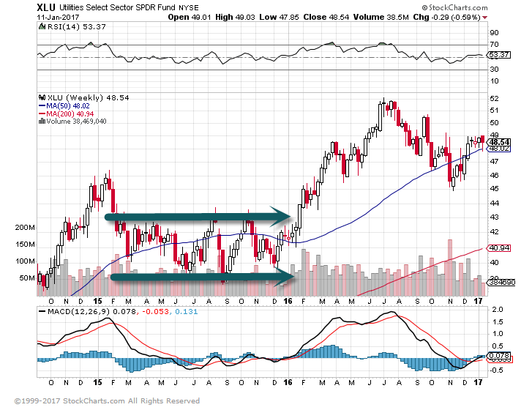Screen dimensions: 532x410
Task: Click the bold 15 year label under the price chart
Action: 98,301
